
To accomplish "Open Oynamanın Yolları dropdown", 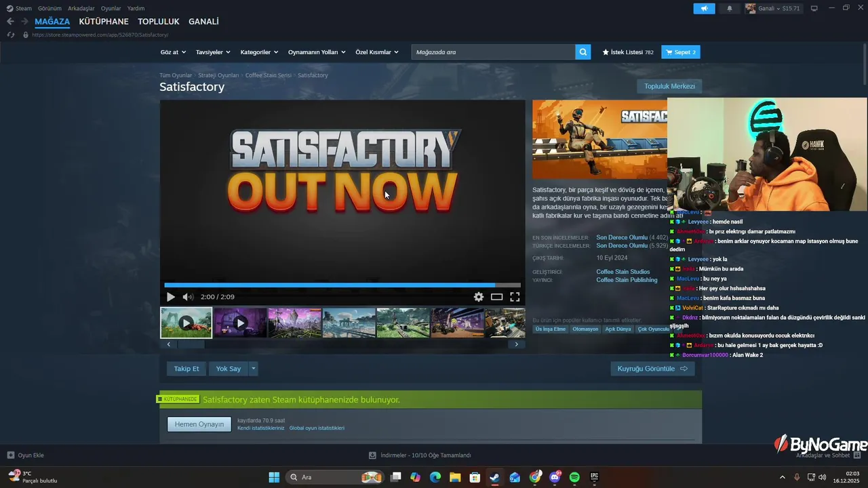I will click(x=317, y=52).
